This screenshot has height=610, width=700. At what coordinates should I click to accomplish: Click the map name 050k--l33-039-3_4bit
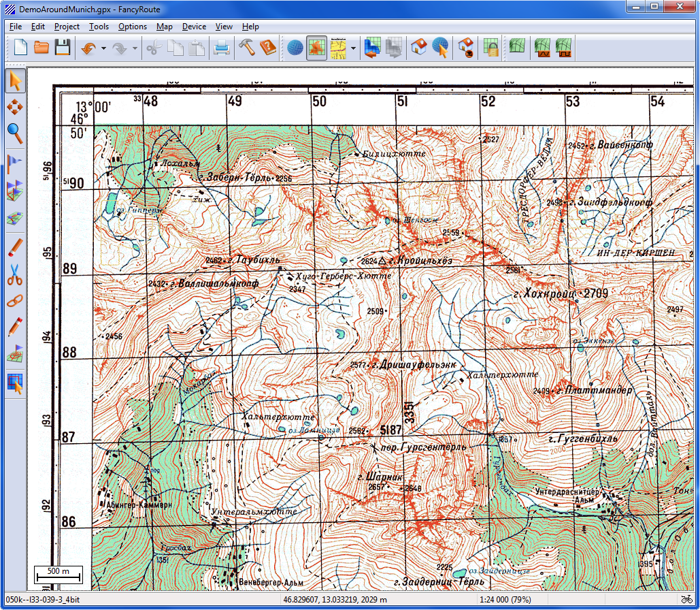click(43, 600)
